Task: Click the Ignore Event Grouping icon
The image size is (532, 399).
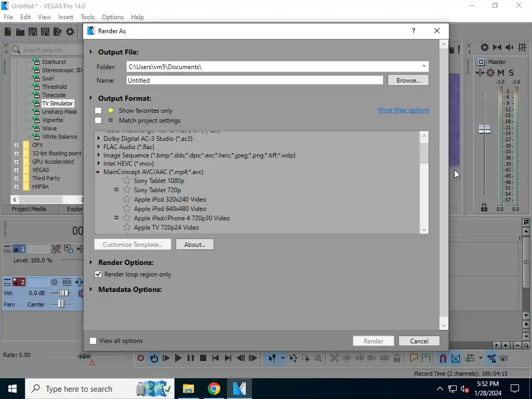Action: [x=504, y=358]
